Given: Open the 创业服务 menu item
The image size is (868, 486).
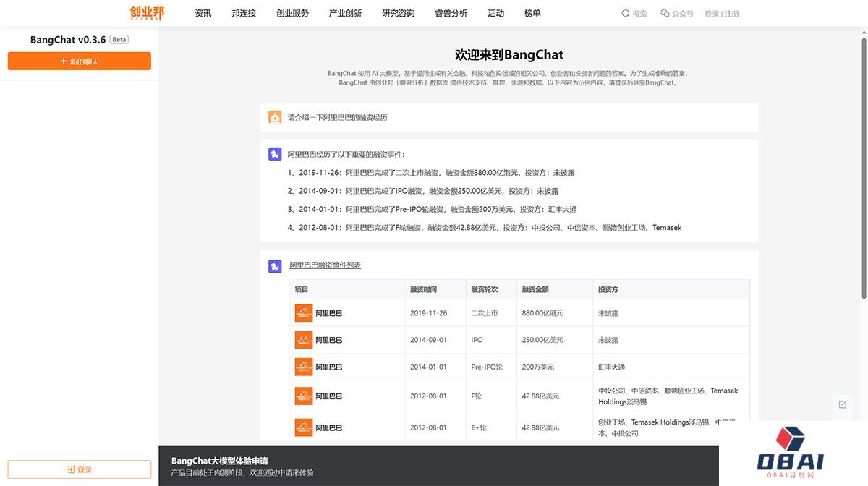Looking at the screenshot, I should point(292,13).
